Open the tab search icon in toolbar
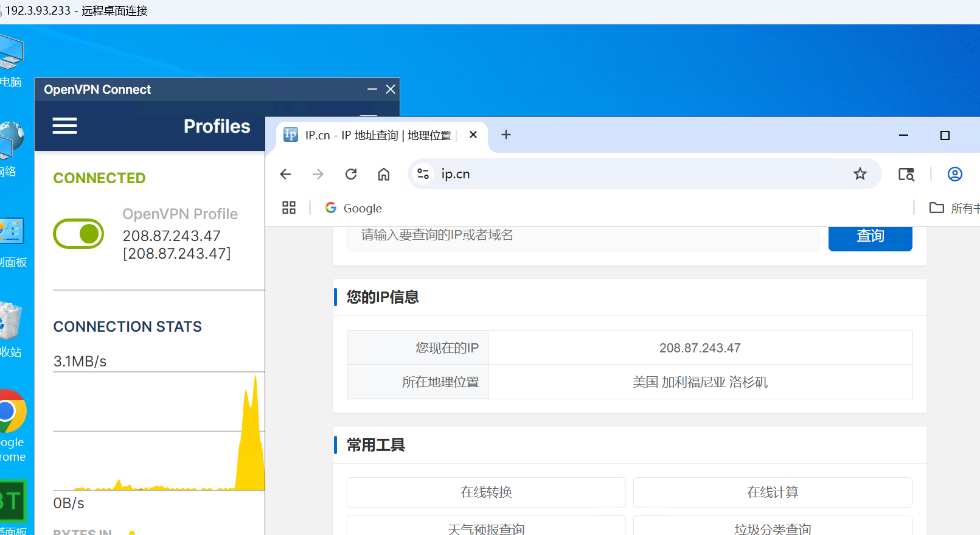The image size is (980, 535). 906,174
